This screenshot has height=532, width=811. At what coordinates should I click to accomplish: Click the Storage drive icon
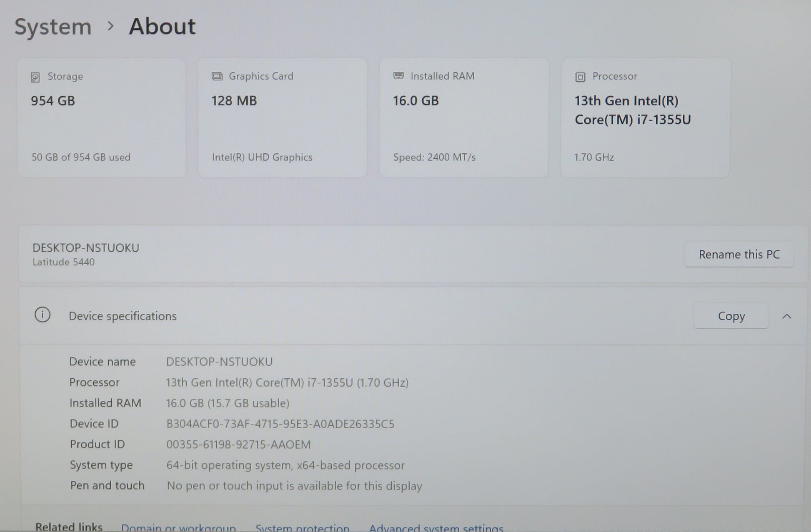pyautogui.click(x=35, y=77)
